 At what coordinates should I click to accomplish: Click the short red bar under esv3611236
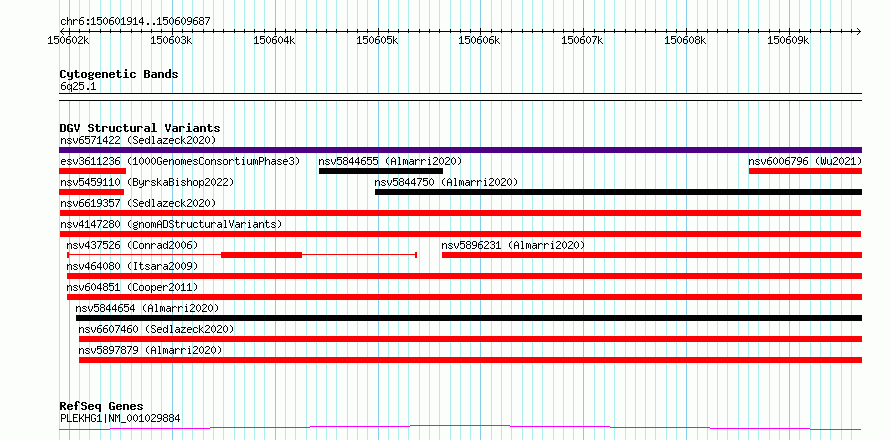(x=93, y=171)
